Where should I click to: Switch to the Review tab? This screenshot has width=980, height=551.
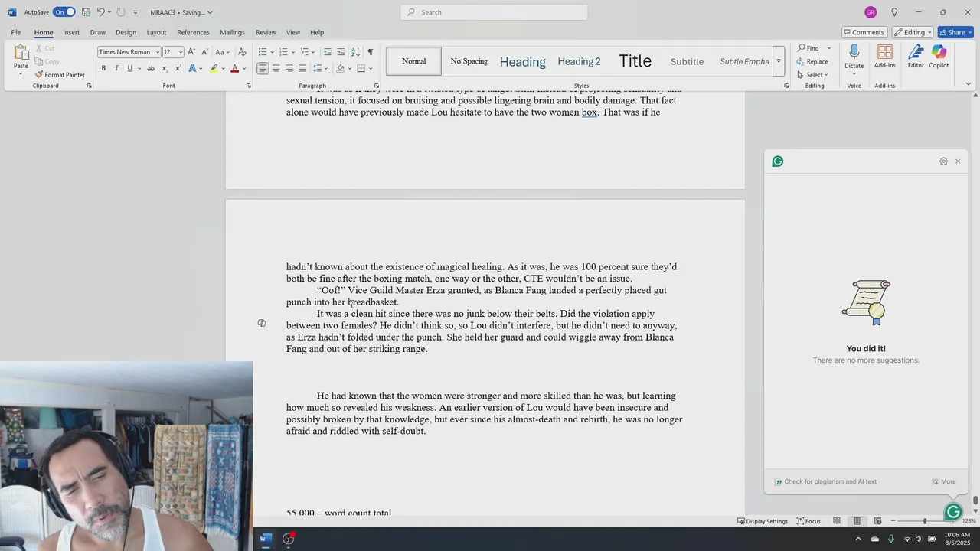(266, 32)
